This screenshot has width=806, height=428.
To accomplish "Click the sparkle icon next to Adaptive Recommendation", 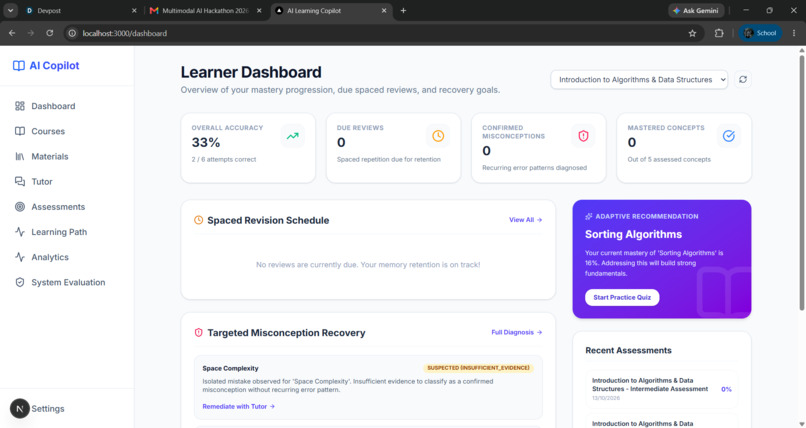I will pos(589,216).
